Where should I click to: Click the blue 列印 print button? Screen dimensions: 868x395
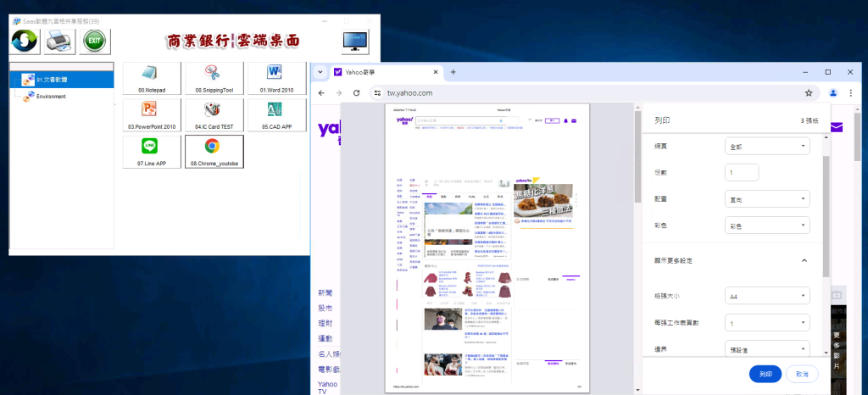pyautogui.click(x=765, y=374)
